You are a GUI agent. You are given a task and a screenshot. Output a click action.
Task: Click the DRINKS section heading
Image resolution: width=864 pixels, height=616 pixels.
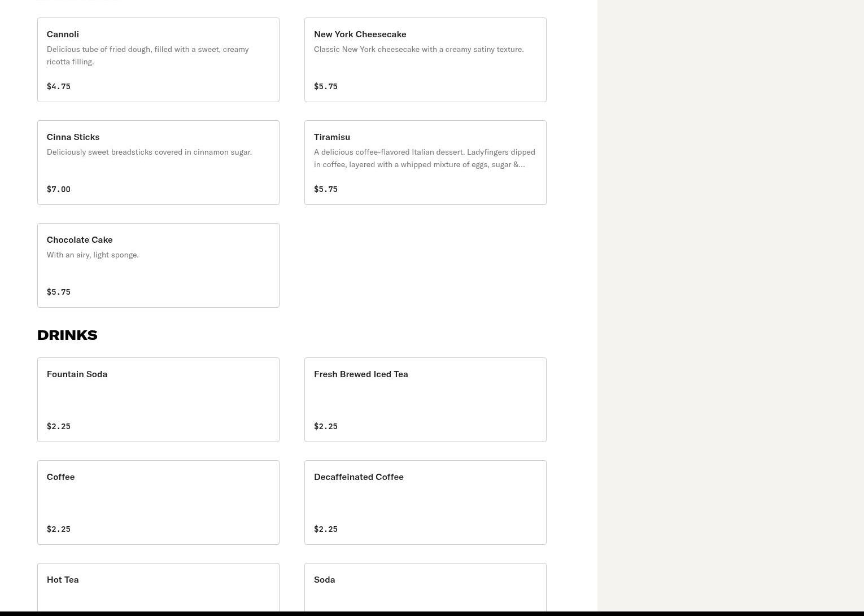click(x=67, y=335)
